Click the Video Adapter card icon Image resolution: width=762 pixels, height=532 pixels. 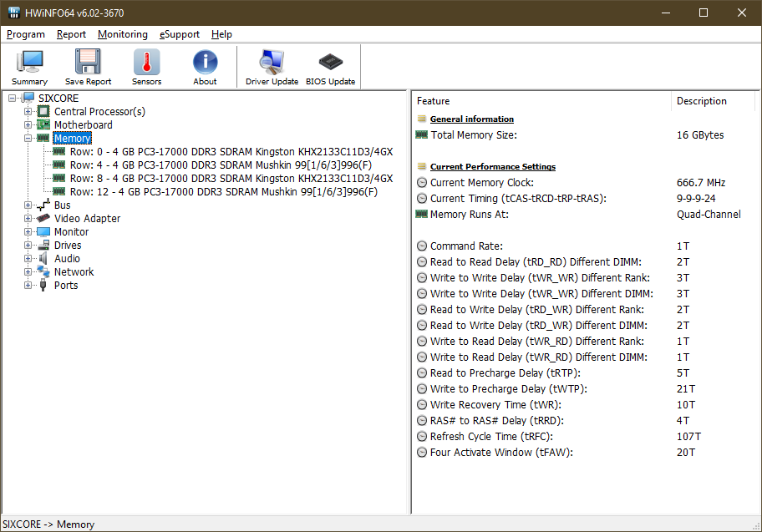click(x=43, y=218)
